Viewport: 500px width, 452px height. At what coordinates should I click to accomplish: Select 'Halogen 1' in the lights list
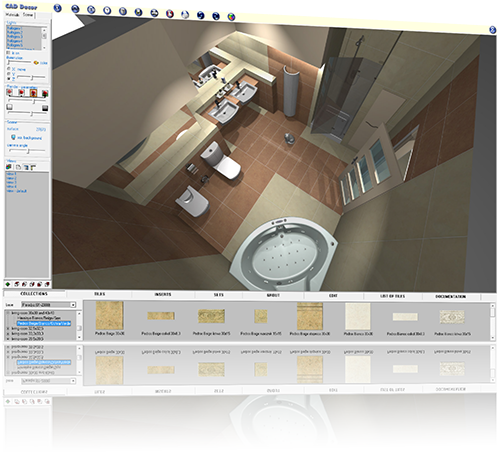coord(15,29)
